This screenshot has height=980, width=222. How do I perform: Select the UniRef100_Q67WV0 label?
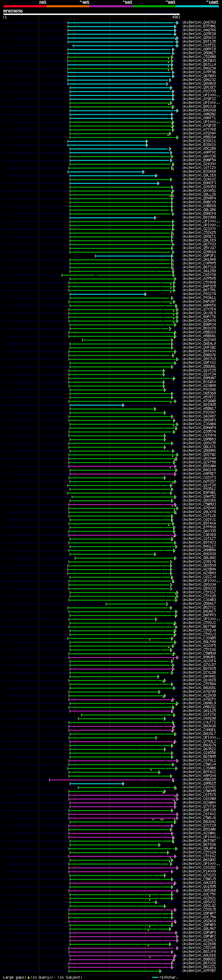point(199,76)
